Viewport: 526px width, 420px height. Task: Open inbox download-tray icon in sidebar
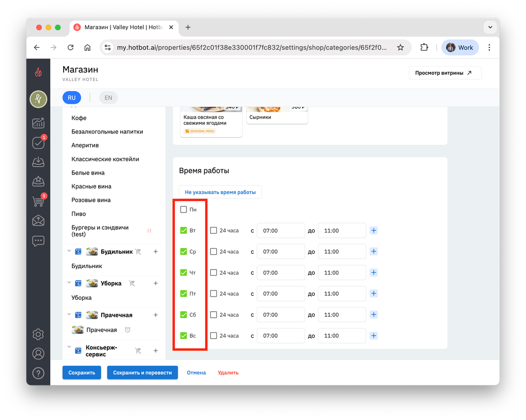tap(38, 162)
